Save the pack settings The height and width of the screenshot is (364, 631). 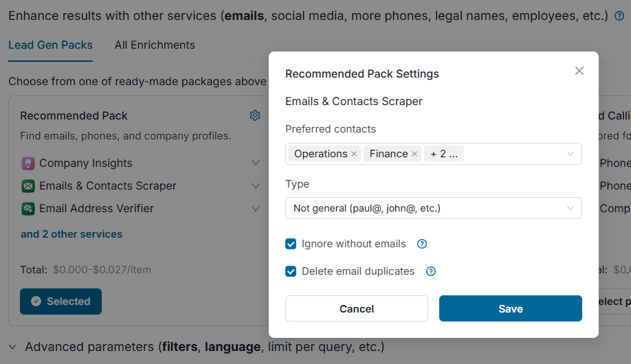(510, 309)
